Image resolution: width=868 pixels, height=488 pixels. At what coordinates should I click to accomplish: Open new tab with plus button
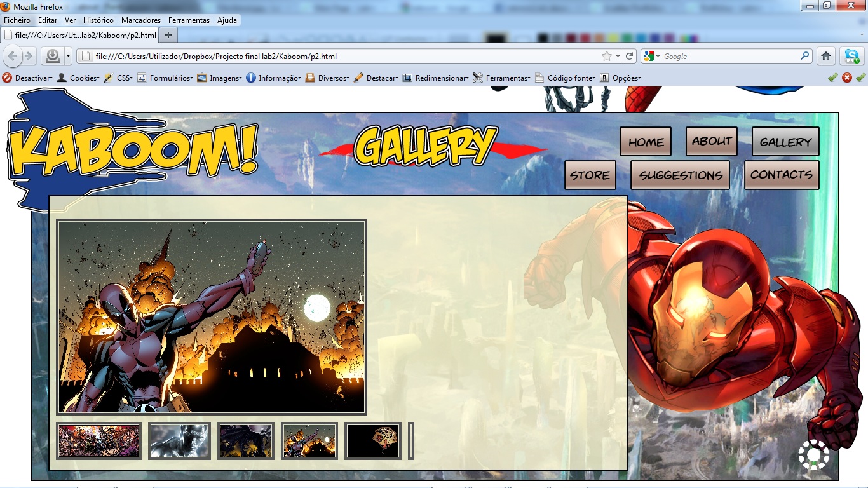(x=168, y=35)
